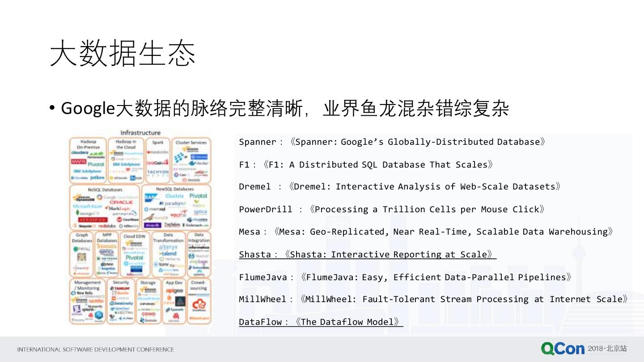Click the QCon logo in the footer
The height and width of the screenshot is (362, 644).
tap(563, 349)
